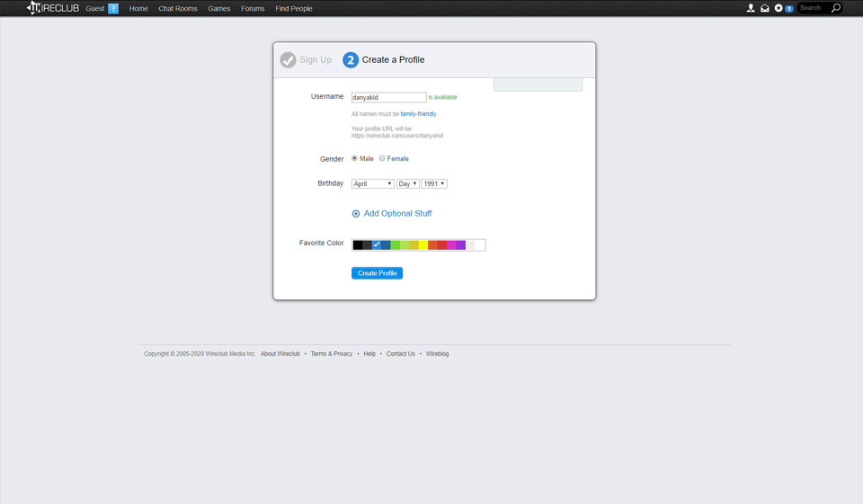Select the Male gender option
The image size is (863, 504).
click(x=354, y=158)
